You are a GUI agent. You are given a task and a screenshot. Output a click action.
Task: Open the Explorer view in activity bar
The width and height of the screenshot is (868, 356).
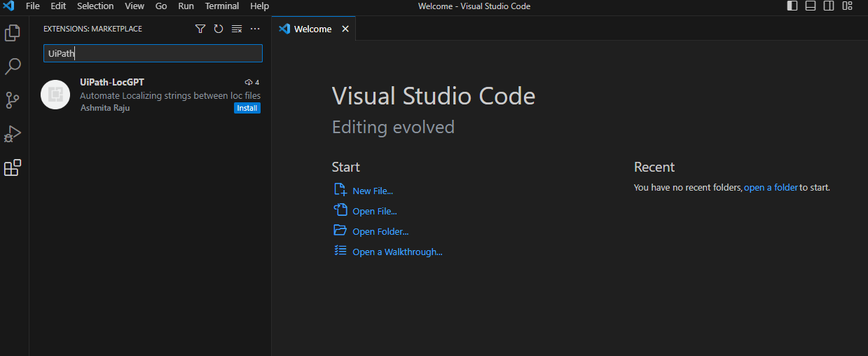click(13, 33)
